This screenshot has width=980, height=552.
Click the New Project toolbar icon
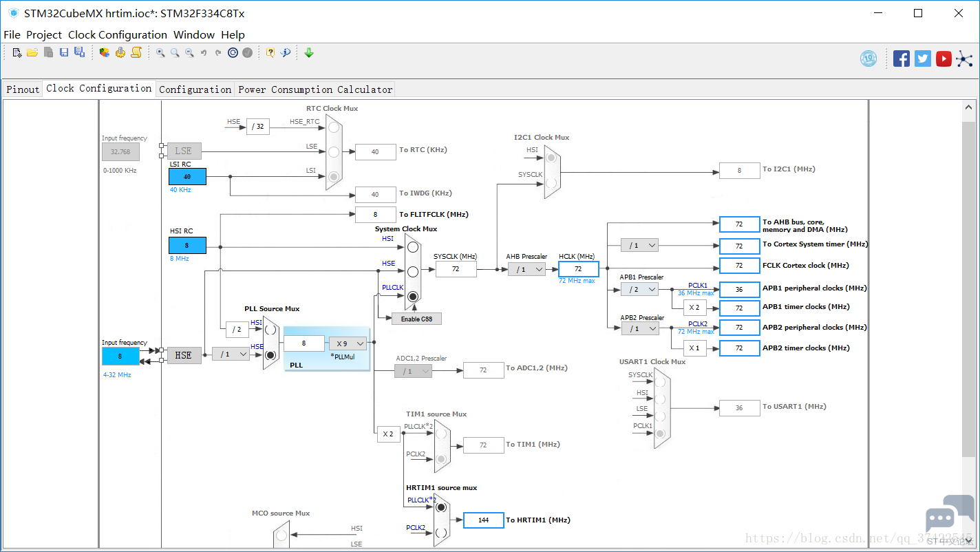coord(17,52)
